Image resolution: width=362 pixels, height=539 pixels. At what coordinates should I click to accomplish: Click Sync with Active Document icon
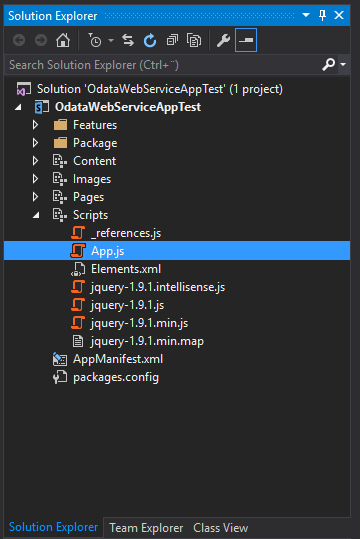pyautogui.click(x=128, y=41)
